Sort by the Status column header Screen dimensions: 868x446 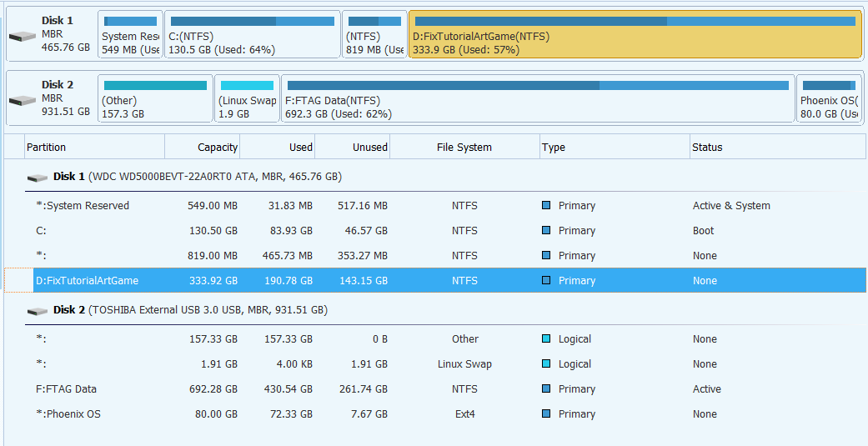coord(778,148)
